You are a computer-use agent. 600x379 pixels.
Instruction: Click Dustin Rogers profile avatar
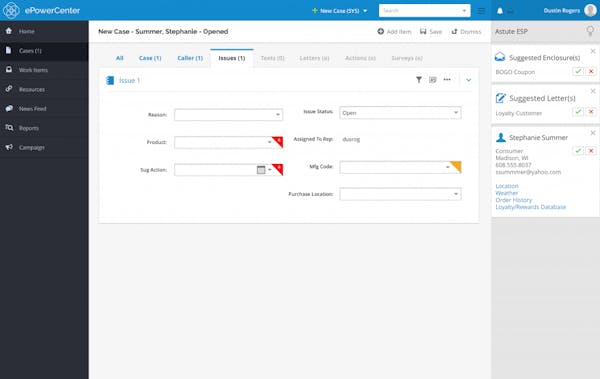(590, 10)
